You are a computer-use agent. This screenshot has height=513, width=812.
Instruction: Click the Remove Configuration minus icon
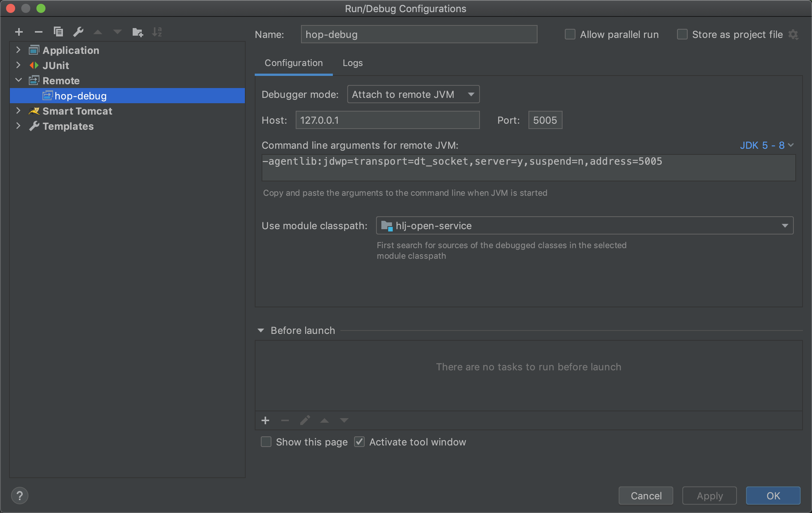click(38, 32)
